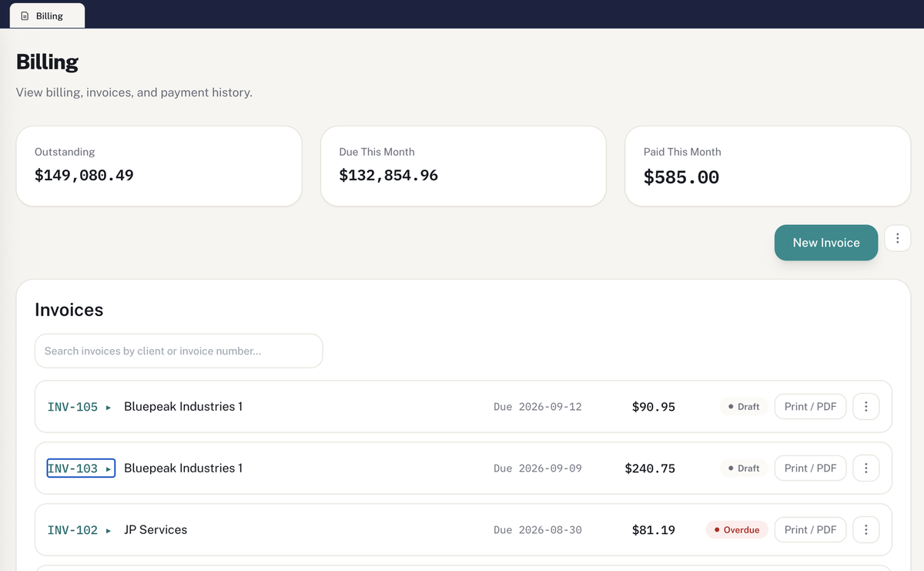This screenshot has height=571, width=924.
Task: Expand invoice INV-102 details
Action: click(80, 530)
